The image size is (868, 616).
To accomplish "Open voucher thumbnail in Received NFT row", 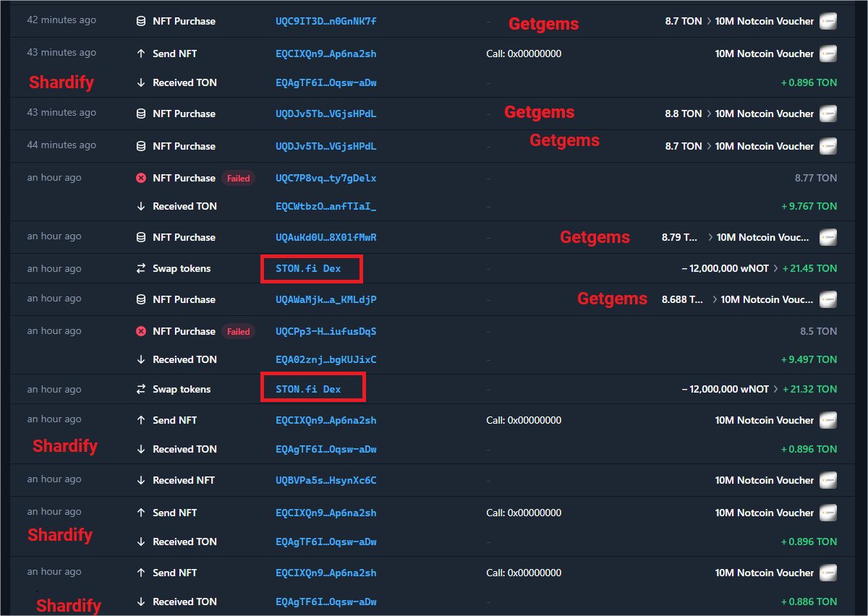I will tap(828, 480).
